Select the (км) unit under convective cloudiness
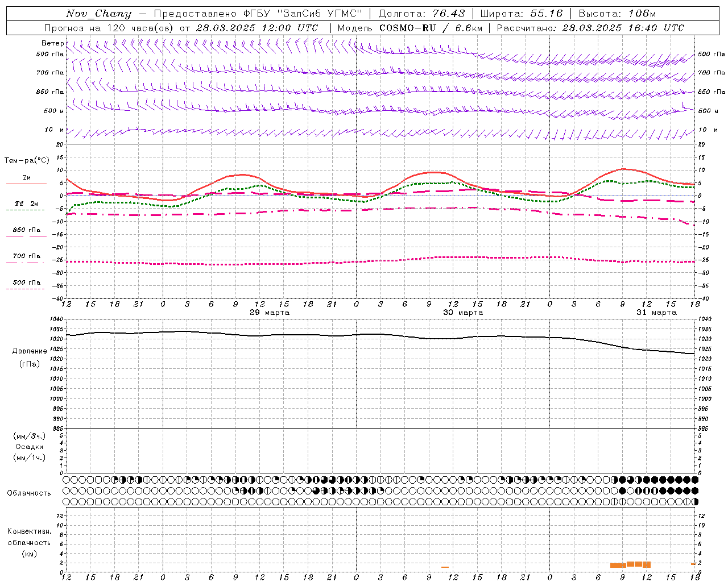Viewport: 728px width, 582px height. click(30, 554)
